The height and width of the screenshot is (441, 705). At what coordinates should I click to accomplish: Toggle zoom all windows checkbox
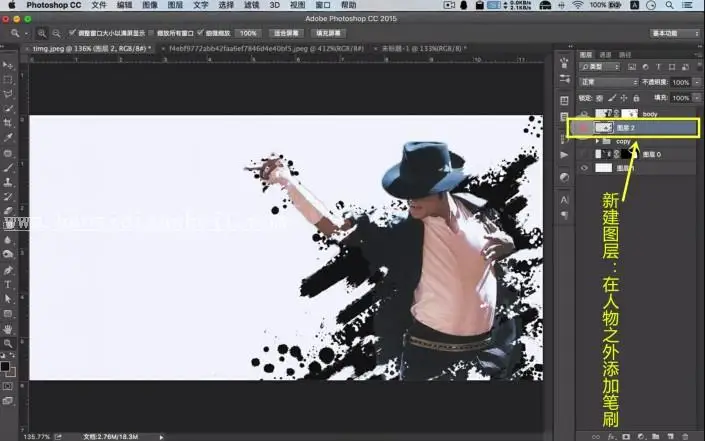point(151,33)
